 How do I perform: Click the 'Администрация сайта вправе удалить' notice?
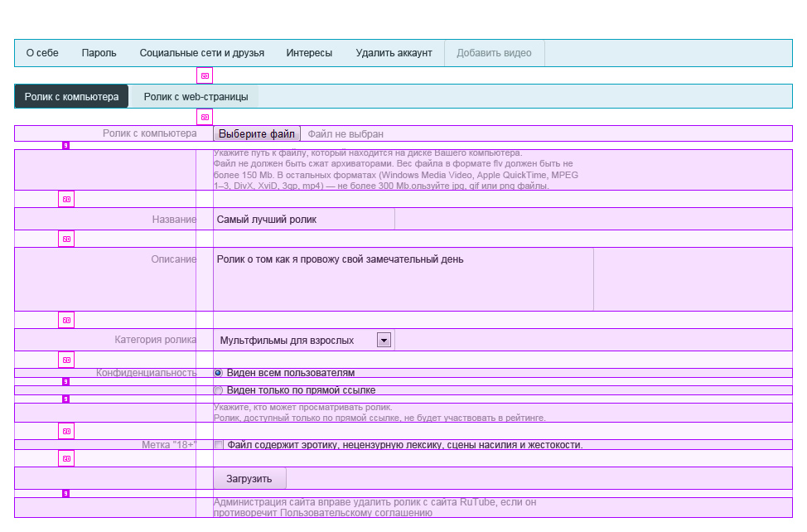375,507
